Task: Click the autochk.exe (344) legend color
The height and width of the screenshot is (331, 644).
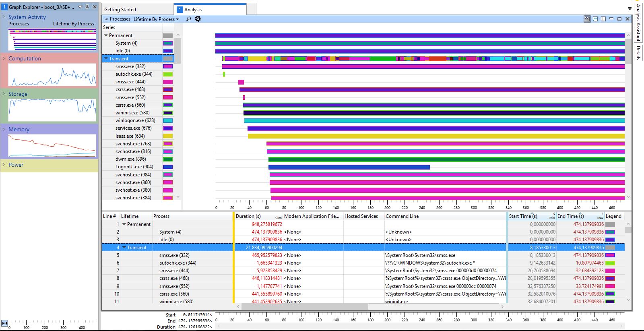Action: coord(610,263)
